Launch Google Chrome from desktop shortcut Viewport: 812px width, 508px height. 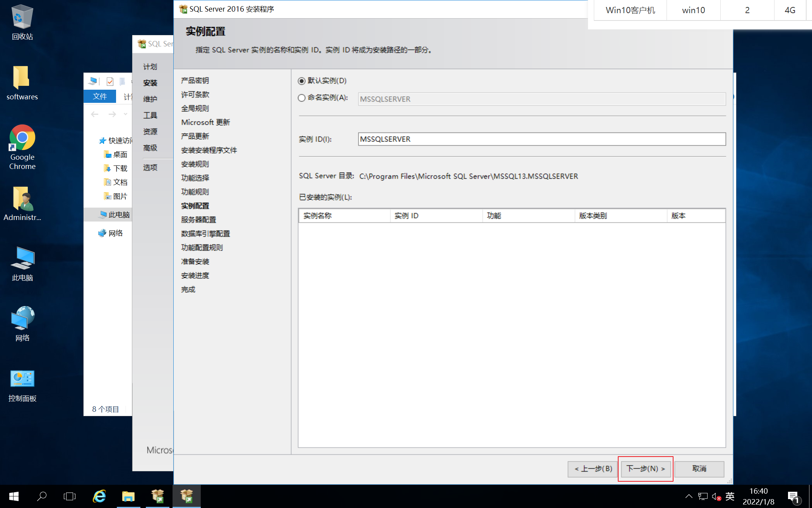pyautogui.click(x=22, y=147)
